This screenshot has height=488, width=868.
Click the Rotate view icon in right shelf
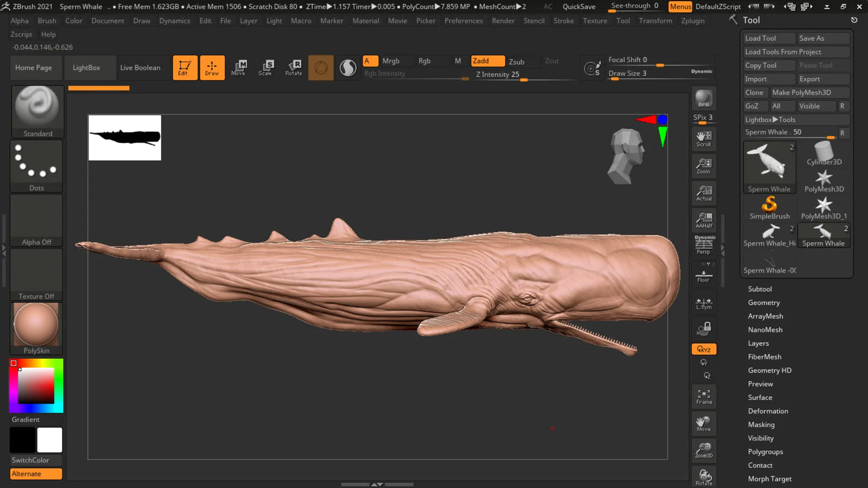[x=703, y=477]
